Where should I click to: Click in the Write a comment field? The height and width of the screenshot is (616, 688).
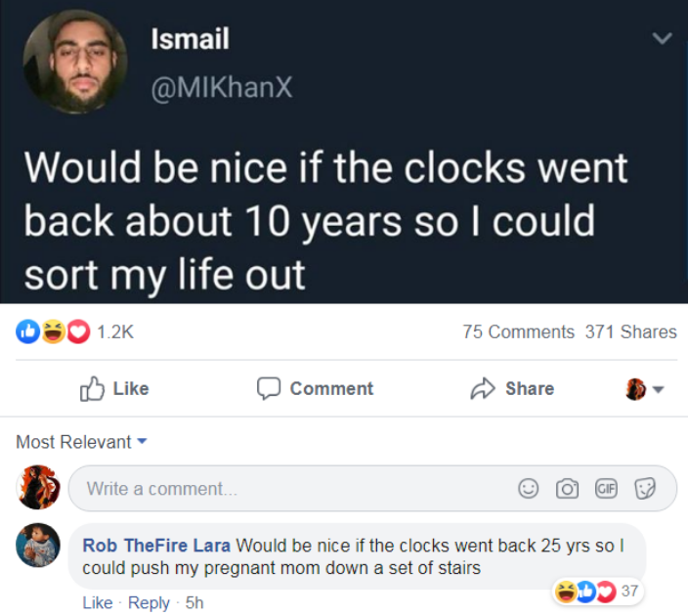(293, 488)
